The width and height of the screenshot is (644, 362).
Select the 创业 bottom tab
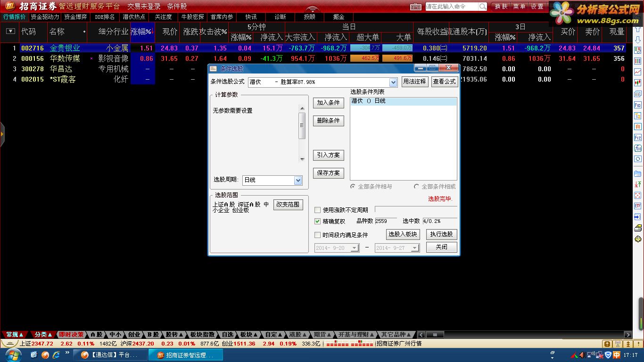[134, 335]
